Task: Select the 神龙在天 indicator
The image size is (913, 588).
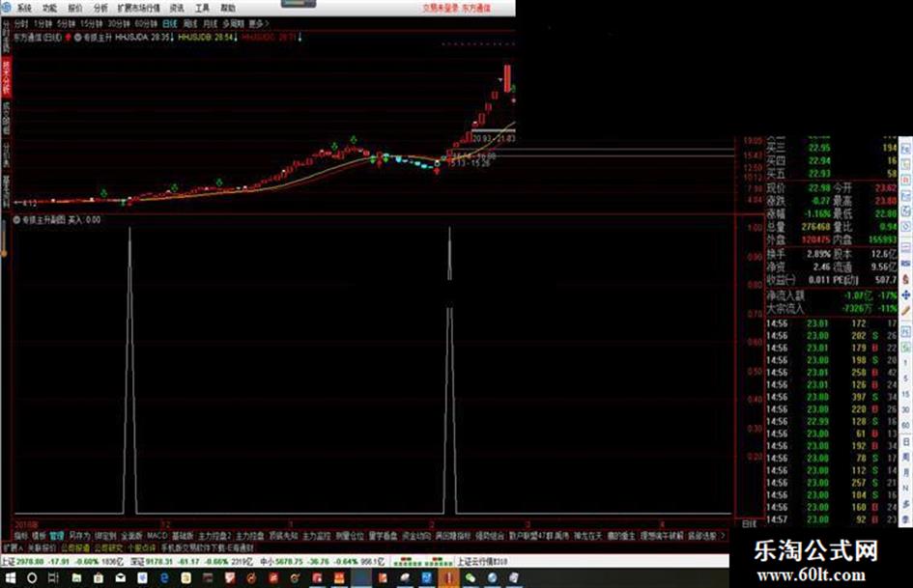Action: click(x=588, y=536)
